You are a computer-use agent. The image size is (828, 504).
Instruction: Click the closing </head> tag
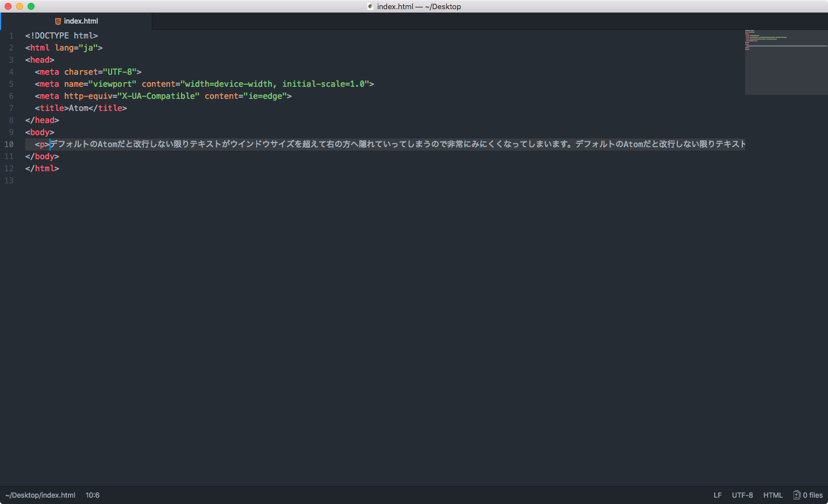pyautogui.click(x=42, y=120)
